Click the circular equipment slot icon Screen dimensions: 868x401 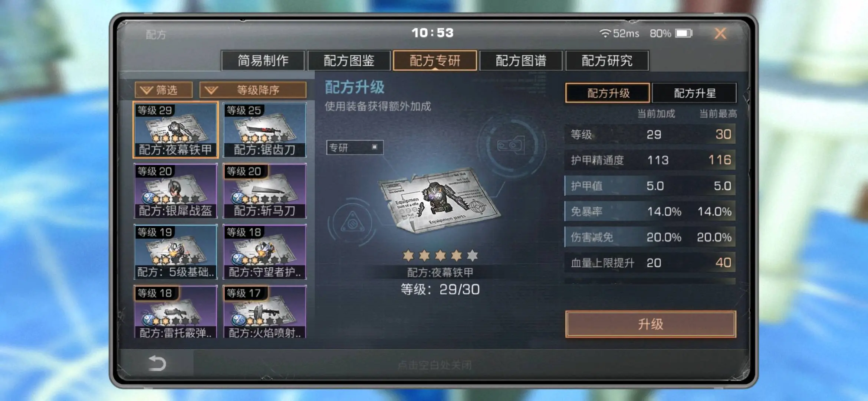(512, 145)
